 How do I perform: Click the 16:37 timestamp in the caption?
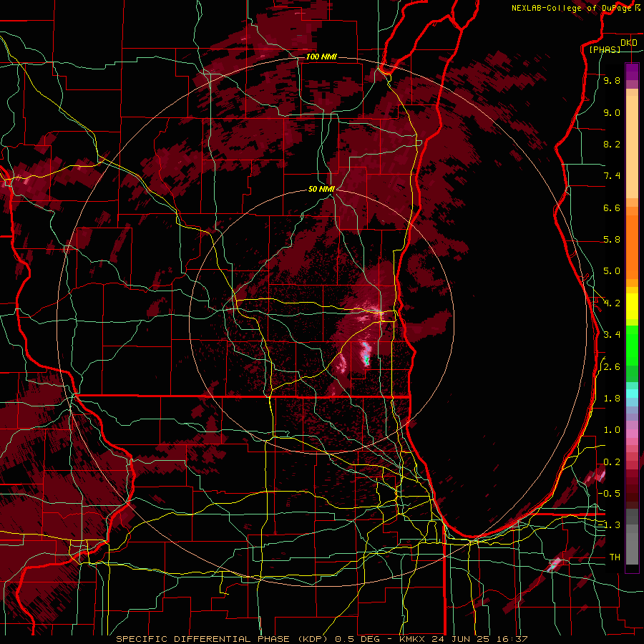pyautogui.click(x=511, y=639)
